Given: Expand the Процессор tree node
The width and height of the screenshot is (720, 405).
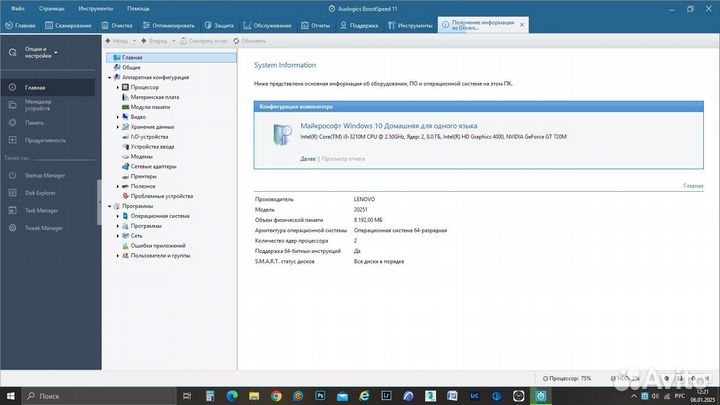Looking at the screenshot, I should pyautogui.click(x=118, y=87).
